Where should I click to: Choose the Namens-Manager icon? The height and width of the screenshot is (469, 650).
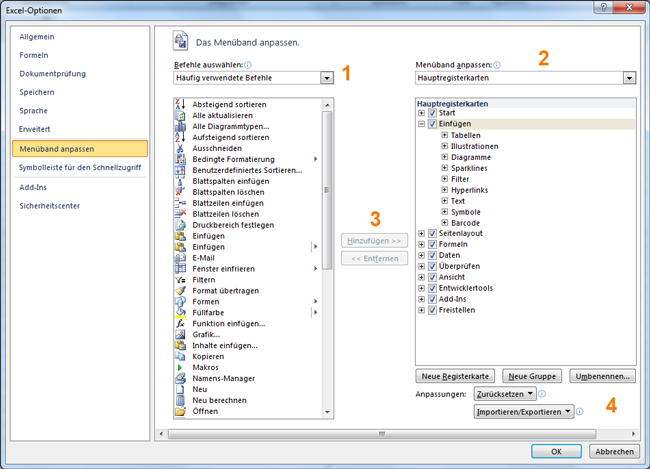180,378
